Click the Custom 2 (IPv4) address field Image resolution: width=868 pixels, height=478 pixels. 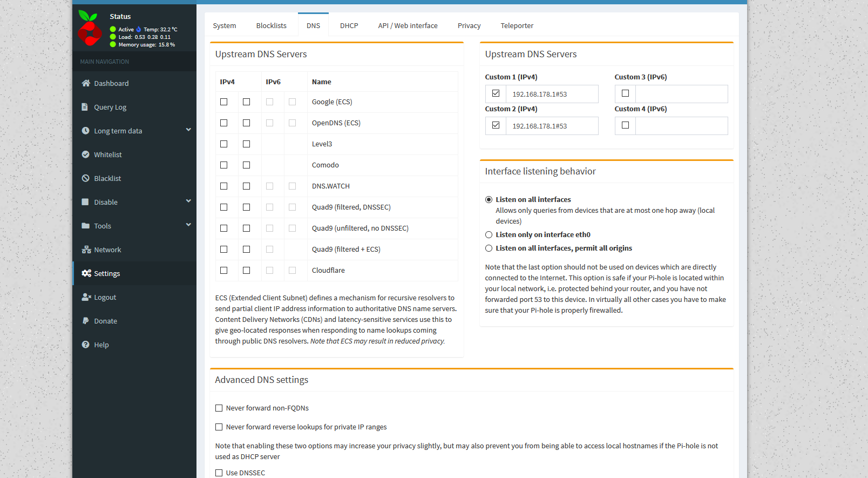552,126
